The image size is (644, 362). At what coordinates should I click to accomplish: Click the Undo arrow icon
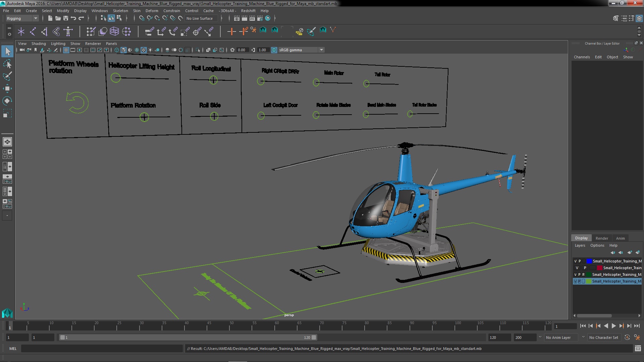point(73,18)
